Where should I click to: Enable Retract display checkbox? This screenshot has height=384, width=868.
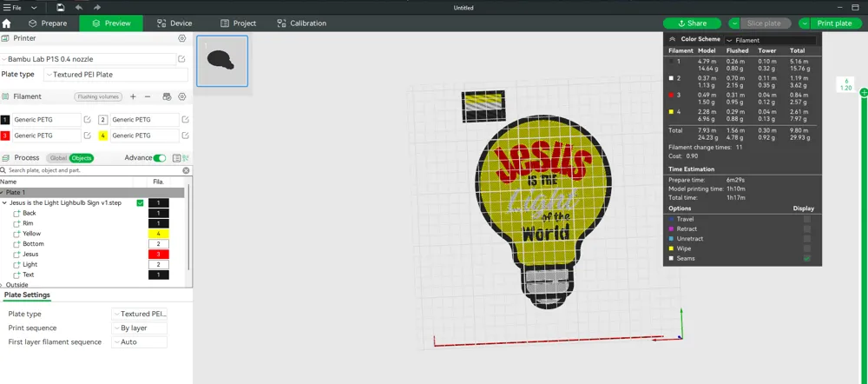pyautogui.click(x=807, y=228)
